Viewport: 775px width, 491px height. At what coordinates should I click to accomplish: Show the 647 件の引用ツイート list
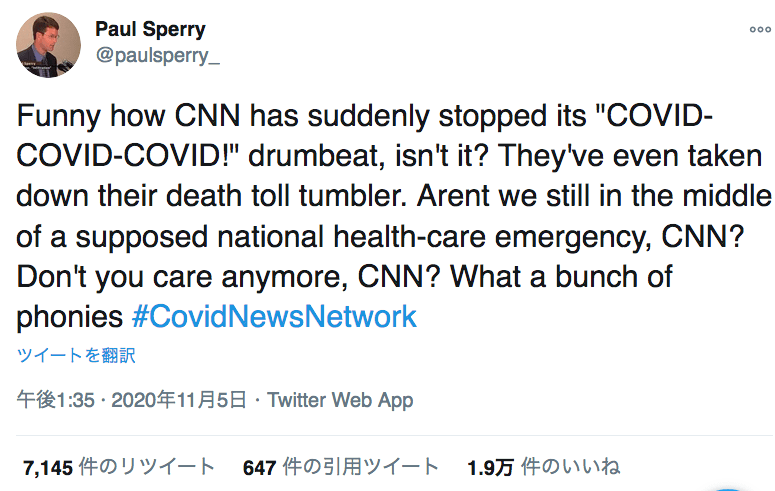[x=341, y=467]
